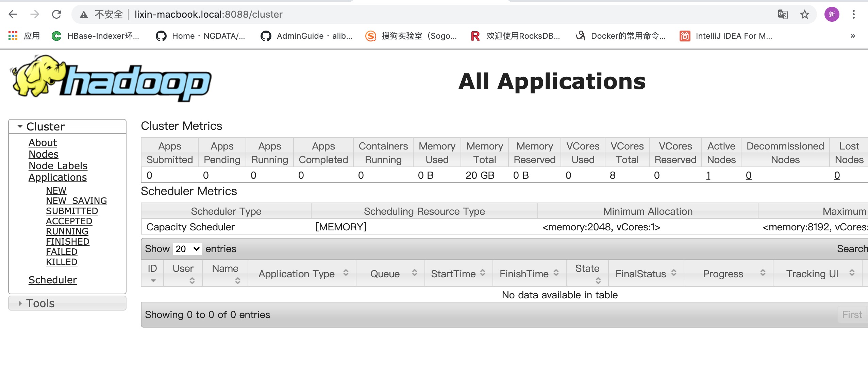Expand the Tools section in sidebar
This screenshot has width=868, height=369.
pyautogui.click(x=67, y=303)
